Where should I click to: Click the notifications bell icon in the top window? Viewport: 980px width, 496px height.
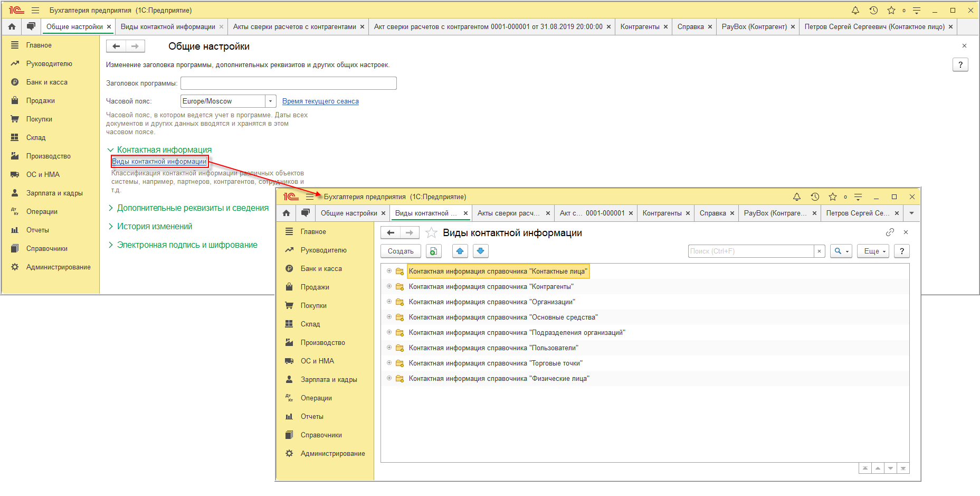(855, 11)
